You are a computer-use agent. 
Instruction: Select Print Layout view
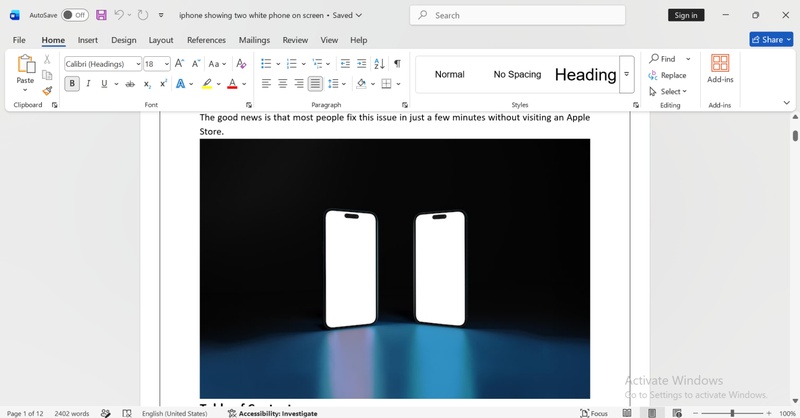652,413
